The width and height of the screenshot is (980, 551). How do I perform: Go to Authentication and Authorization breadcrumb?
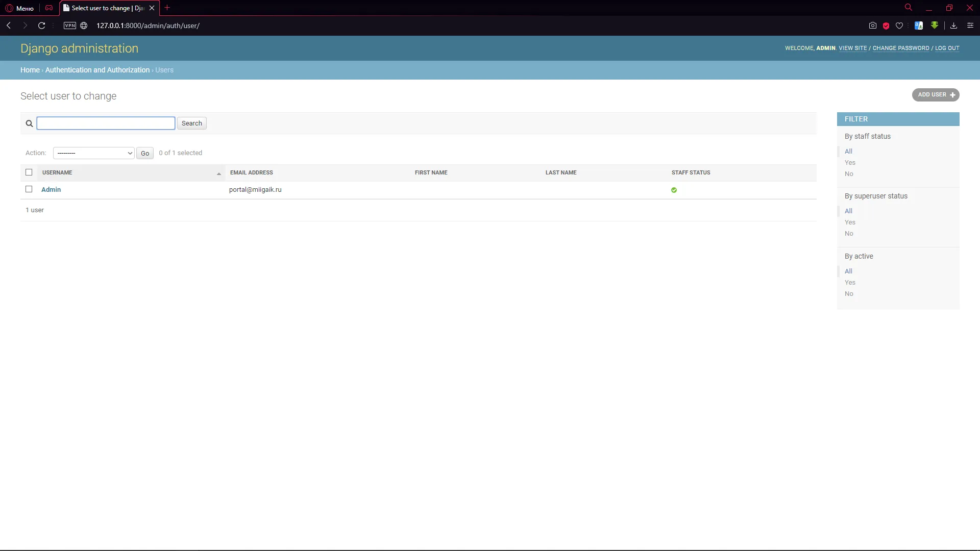pos(97,70)
